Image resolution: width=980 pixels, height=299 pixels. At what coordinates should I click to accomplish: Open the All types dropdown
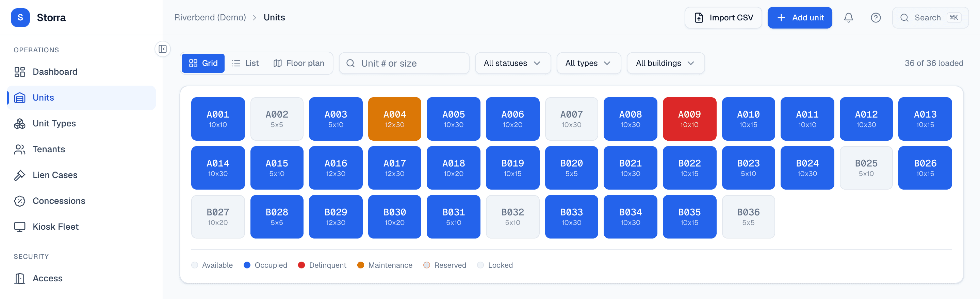589,63
